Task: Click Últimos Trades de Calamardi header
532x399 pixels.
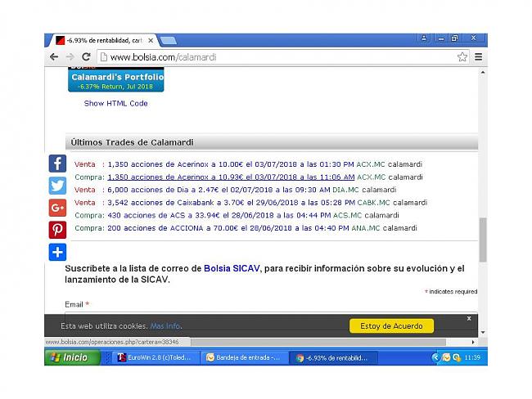Action: 132,142
